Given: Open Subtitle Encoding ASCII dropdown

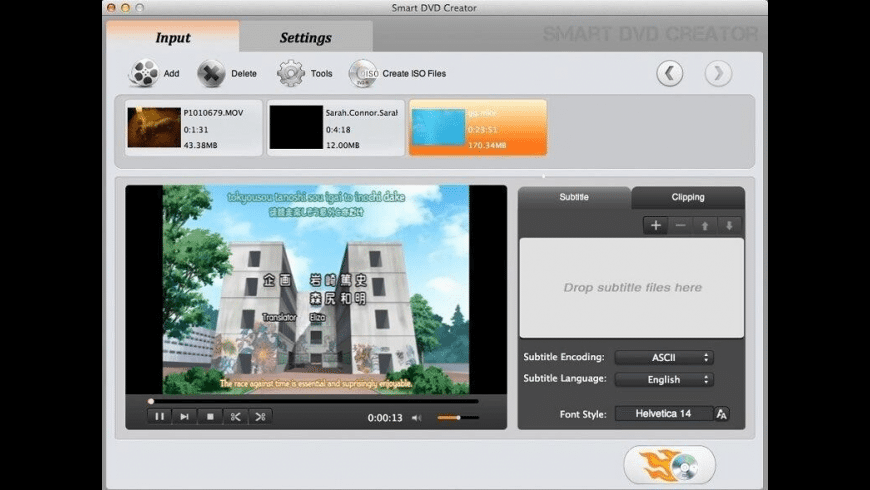Looking at the screenshot, I should click(x=664, y=357).
